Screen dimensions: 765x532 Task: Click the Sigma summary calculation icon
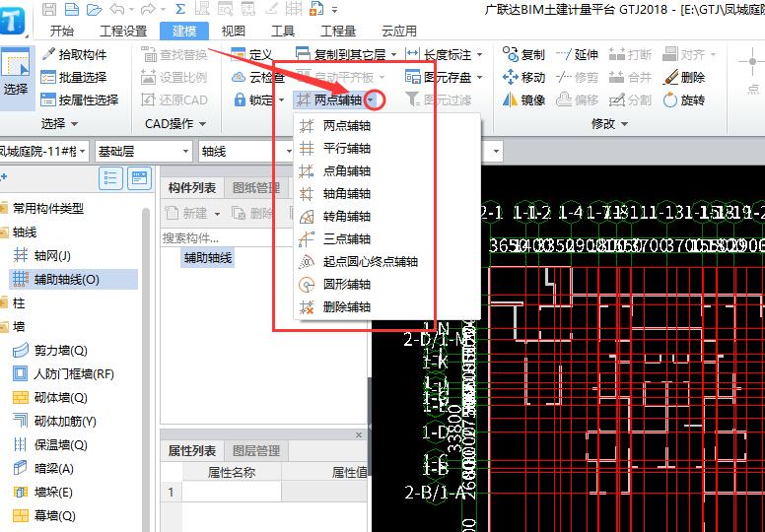[180, 9]
